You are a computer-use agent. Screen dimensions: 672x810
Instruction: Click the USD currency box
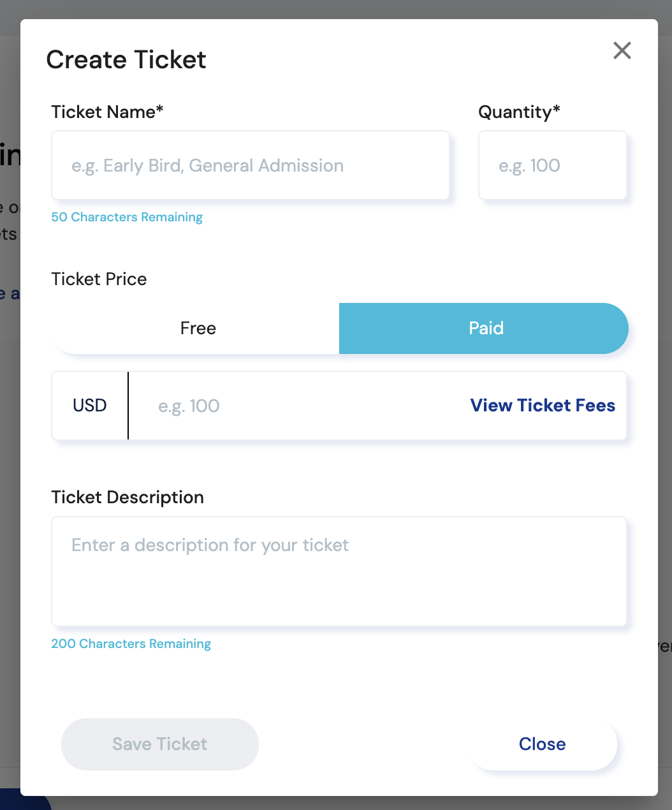point(90,406)
